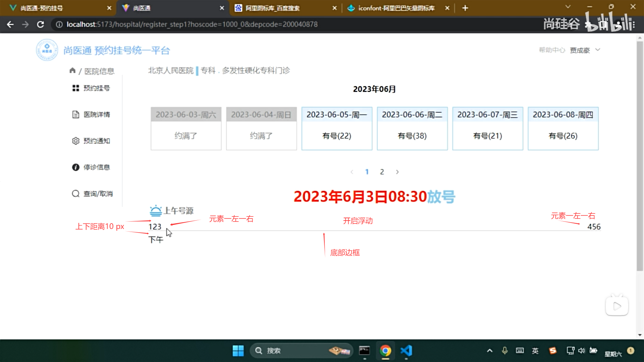Click the previous-page left chevron arrow
The height and width of the screenshot is (362, 644).
352,172
